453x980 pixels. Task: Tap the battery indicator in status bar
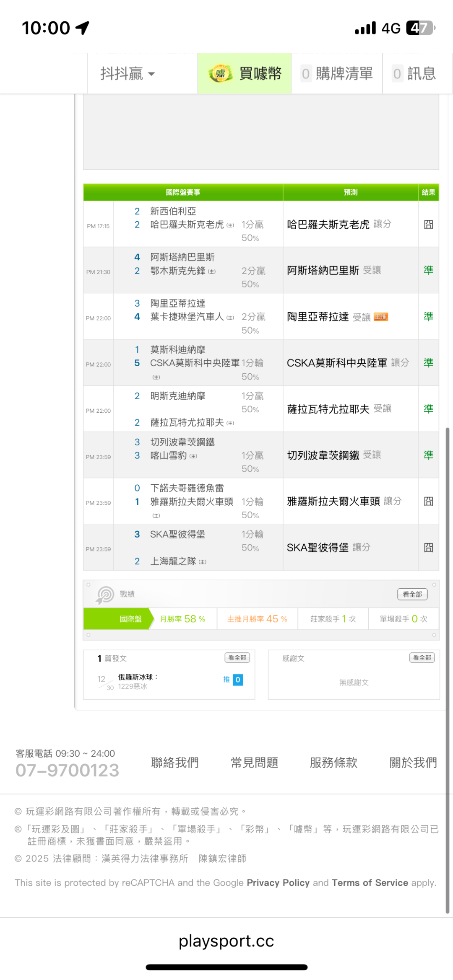click(x=420, y=28)
